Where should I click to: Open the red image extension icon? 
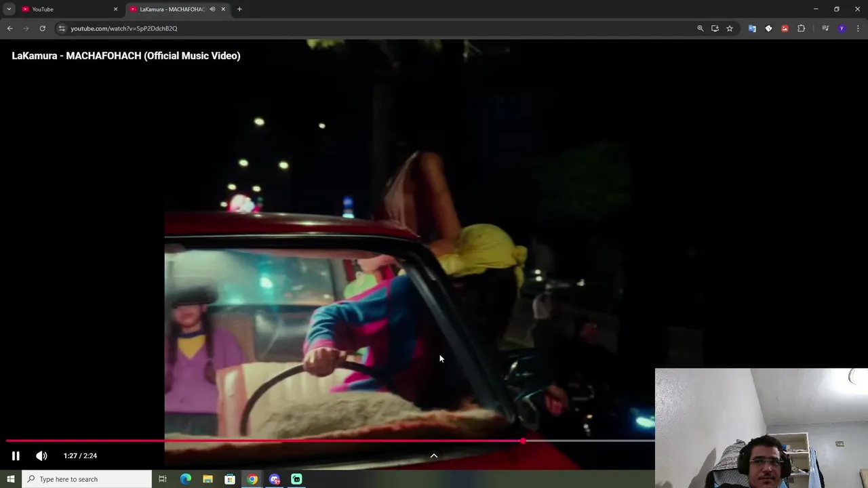coord(785,28)
